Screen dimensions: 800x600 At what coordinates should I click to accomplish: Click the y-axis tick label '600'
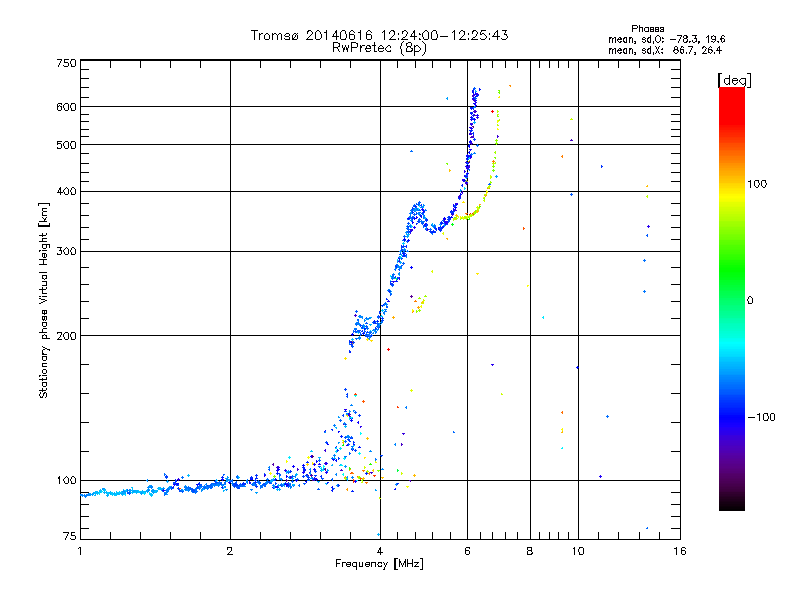[x=67, y=107]
